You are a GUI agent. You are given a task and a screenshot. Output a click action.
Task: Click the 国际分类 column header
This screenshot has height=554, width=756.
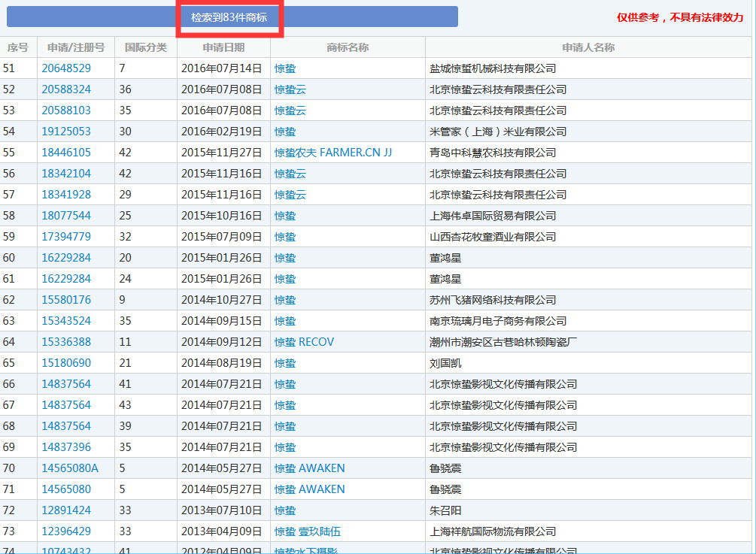point(146,47)
